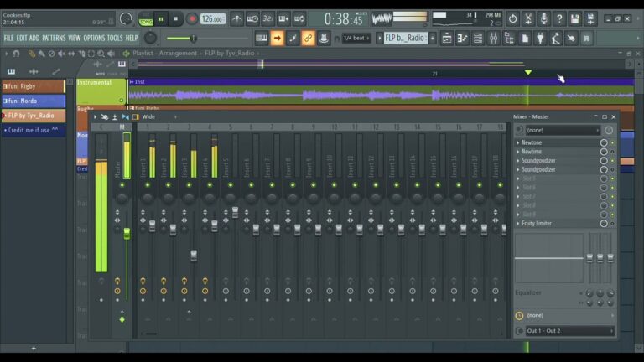Click the stamp tool icon

coord(324,39)
